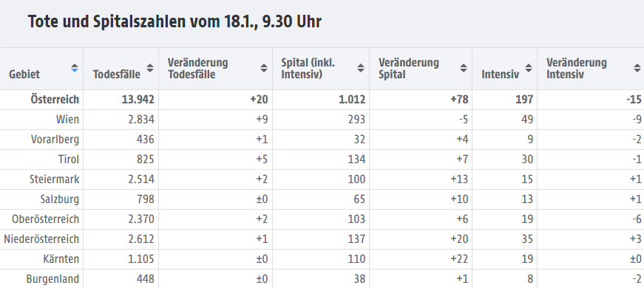Click the Kärnten deaths value 1.105
Screen dimensions: 644x288
(141, 259)
